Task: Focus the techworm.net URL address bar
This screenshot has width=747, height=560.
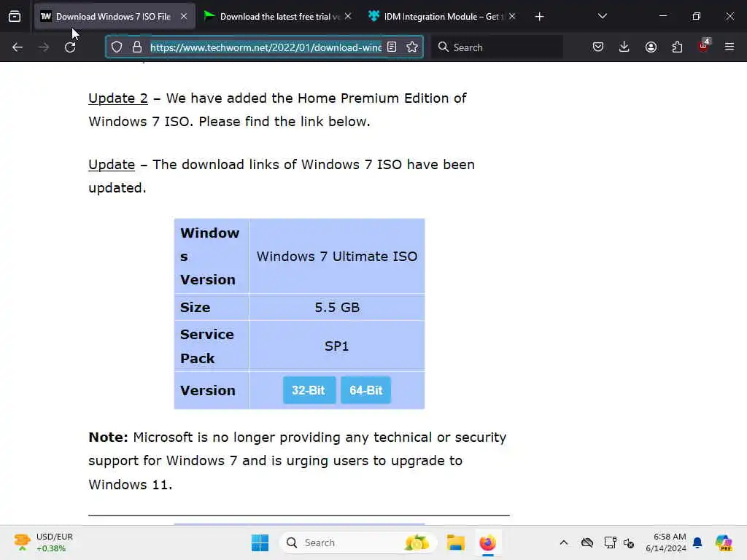Action: coord(266,47)
